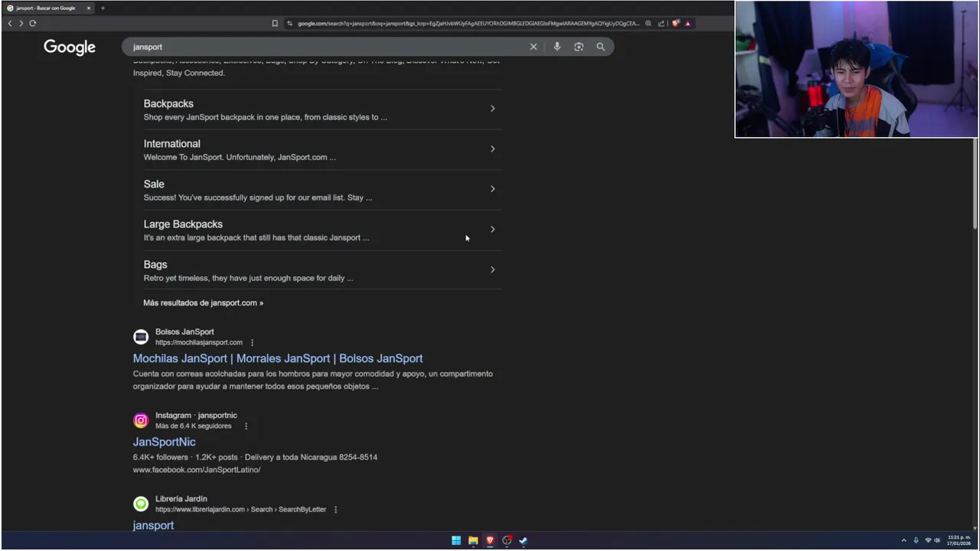Image resolution: width=980 pixels, height=551 pixels.
Task: Bookmark this page with the bookmark icon
Action: [x=275, y=23]
